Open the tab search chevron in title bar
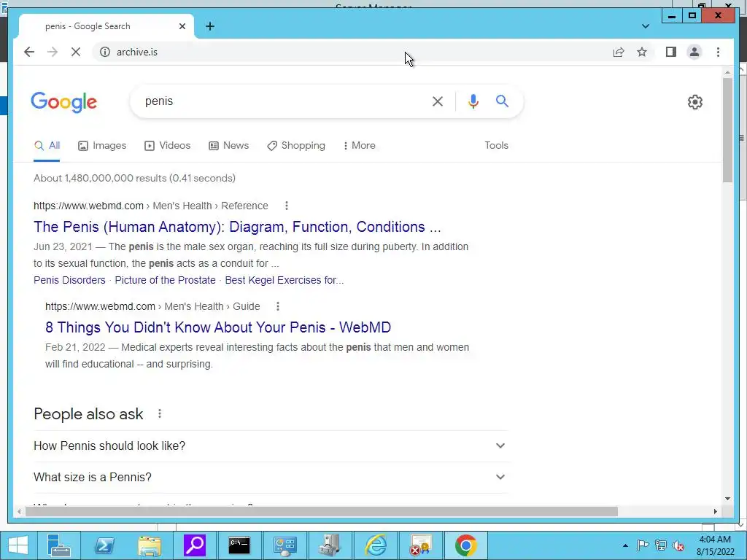This screenshot has height=560, width=747. coord(645,26)
